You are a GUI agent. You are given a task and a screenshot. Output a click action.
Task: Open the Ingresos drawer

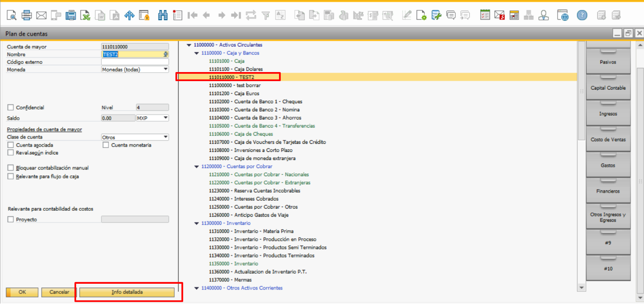click(608, 113)
